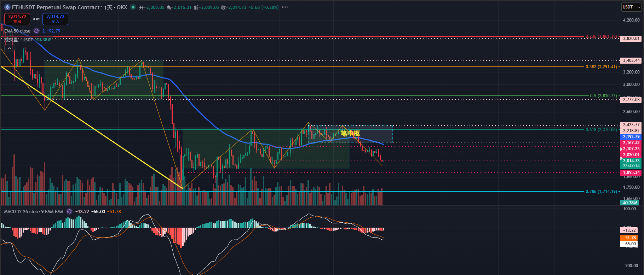Click the 笔中枢 chart text label
Image resolution: width=644 pixels, height=275 pixels.
point(350,133)
